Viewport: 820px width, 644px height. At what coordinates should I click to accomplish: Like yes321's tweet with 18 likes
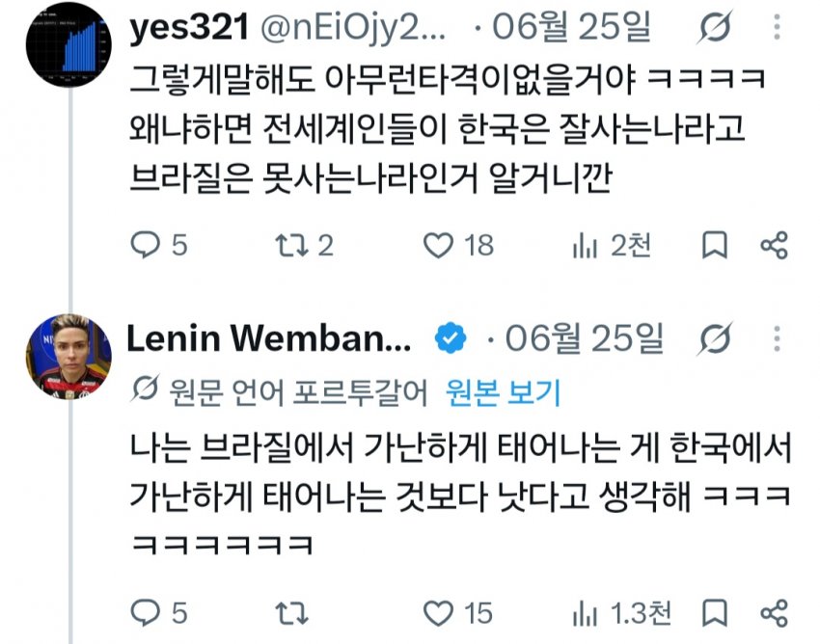click(x=458, y=245)
